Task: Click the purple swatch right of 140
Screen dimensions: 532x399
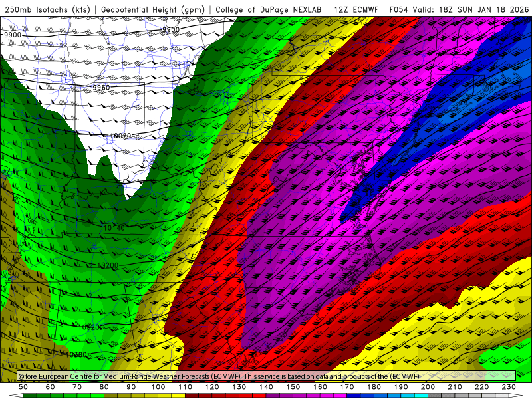Action: [x=273, y=396]
